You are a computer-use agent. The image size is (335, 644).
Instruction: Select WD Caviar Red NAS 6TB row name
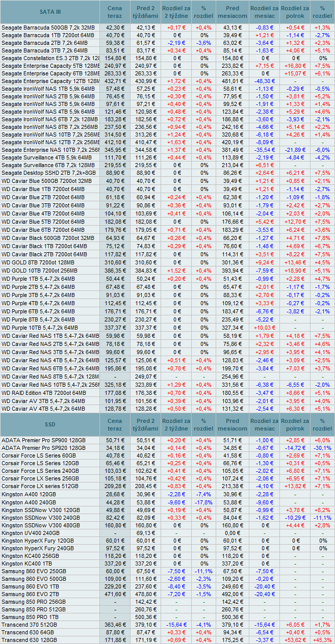50,368
